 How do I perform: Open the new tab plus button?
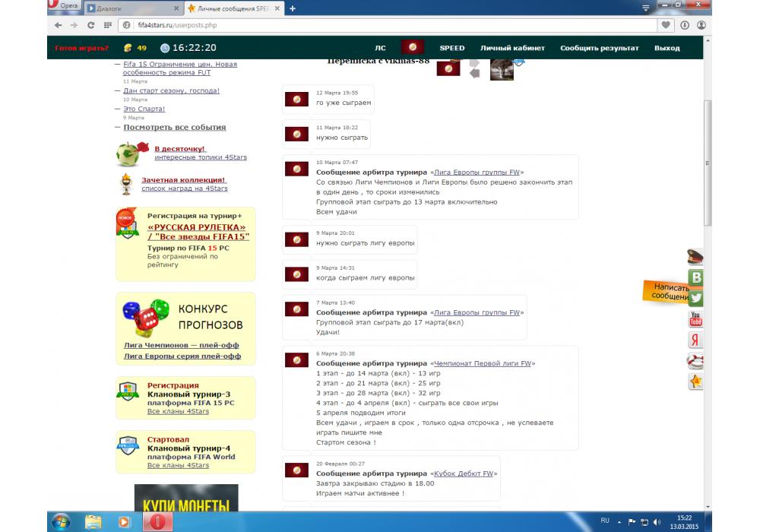[293, 8]
